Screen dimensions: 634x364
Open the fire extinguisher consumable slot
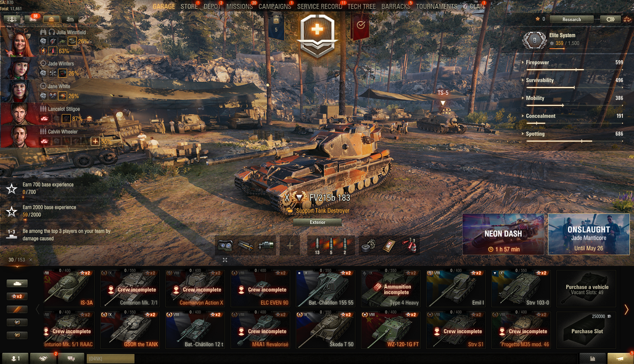(409, 245)
